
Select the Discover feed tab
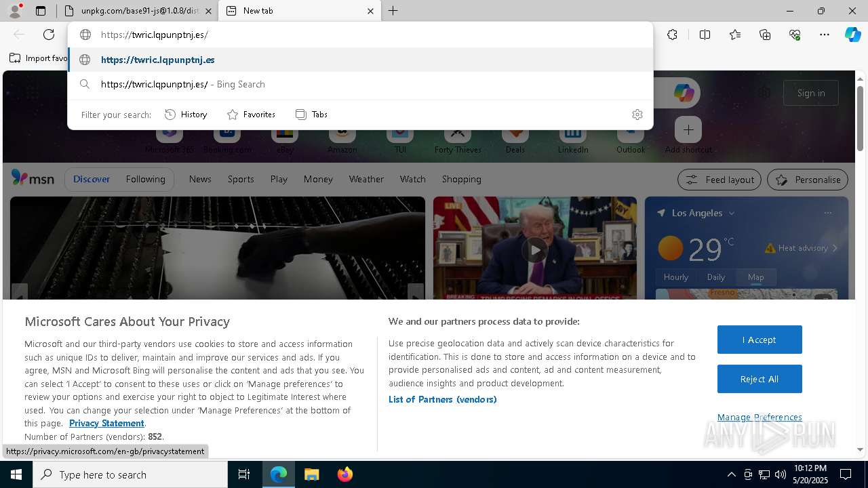(x=92, y=179)
